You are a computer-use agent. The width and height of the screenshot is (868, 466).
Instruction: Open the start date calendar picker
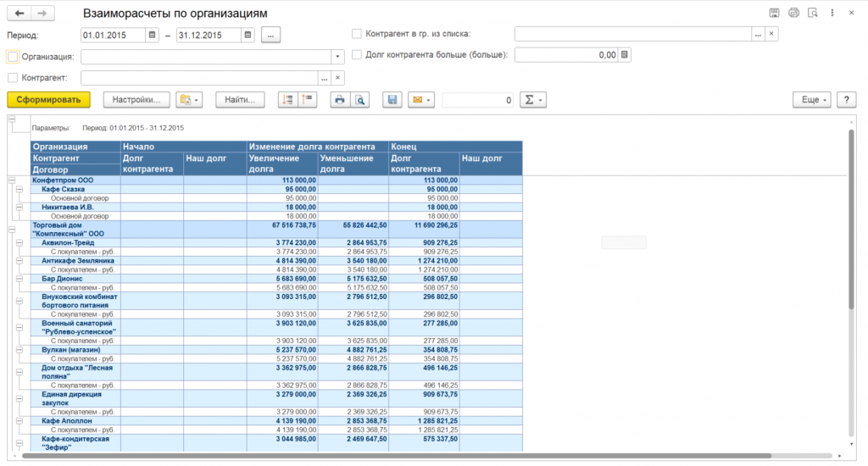[x=152, y=35]
